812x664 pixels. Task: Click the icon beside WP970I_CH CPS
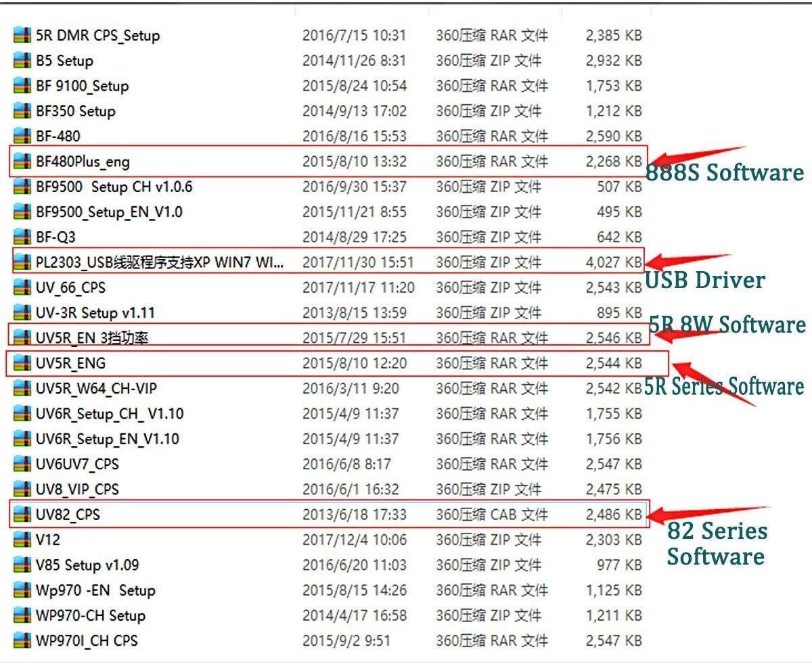point(23,641)
